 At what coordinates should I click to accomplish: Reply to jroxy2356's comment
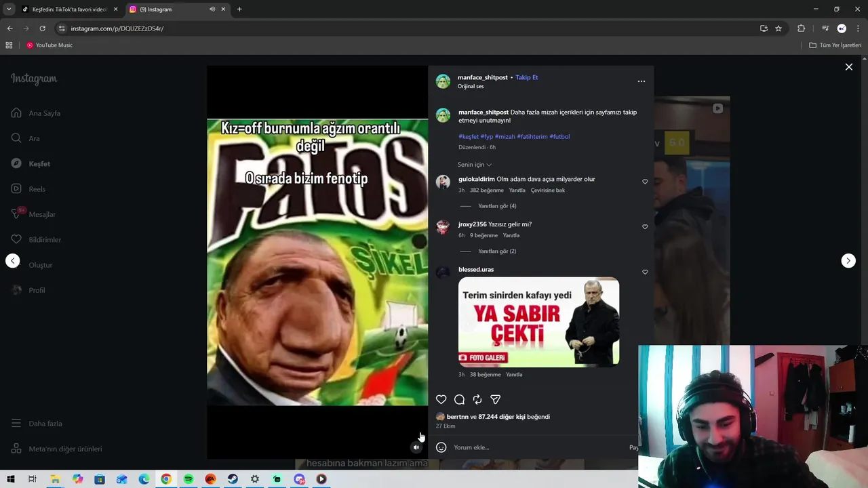click(511, 236)
